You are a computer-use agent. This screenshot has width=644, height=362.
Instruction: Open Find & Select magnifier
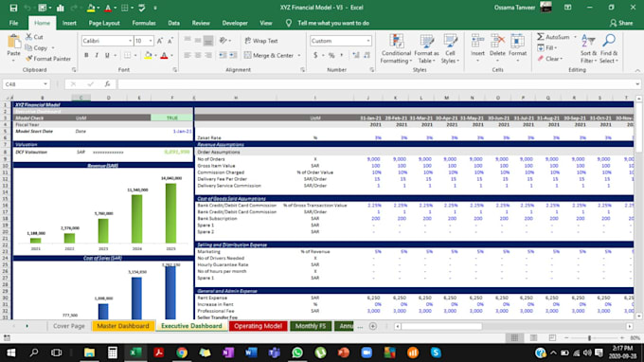click(x=609, y=49)
